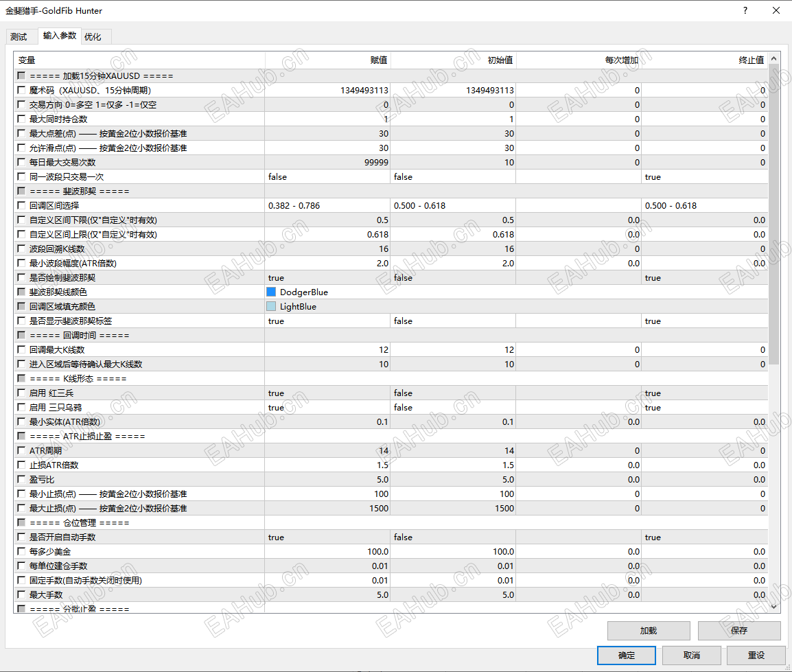
Task: Click the DodgerBlue color swatch
Action: 271,292
